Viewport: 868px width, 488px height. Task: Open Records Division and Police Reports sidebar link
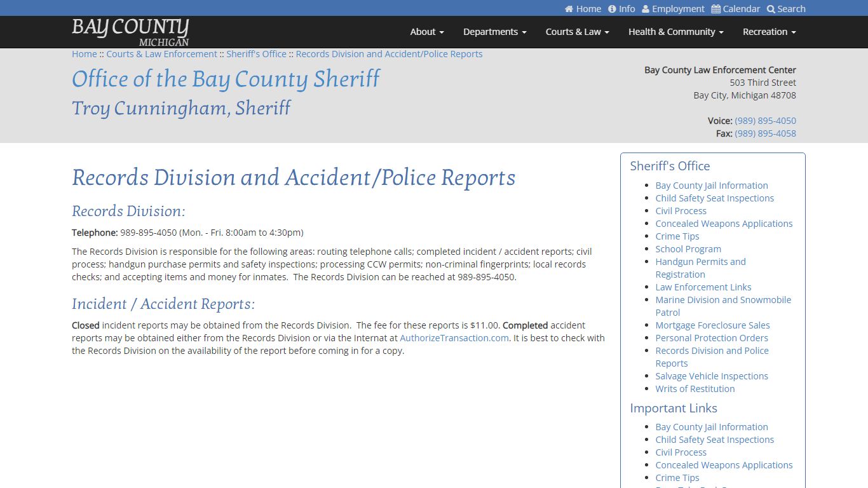pos(712,357)
